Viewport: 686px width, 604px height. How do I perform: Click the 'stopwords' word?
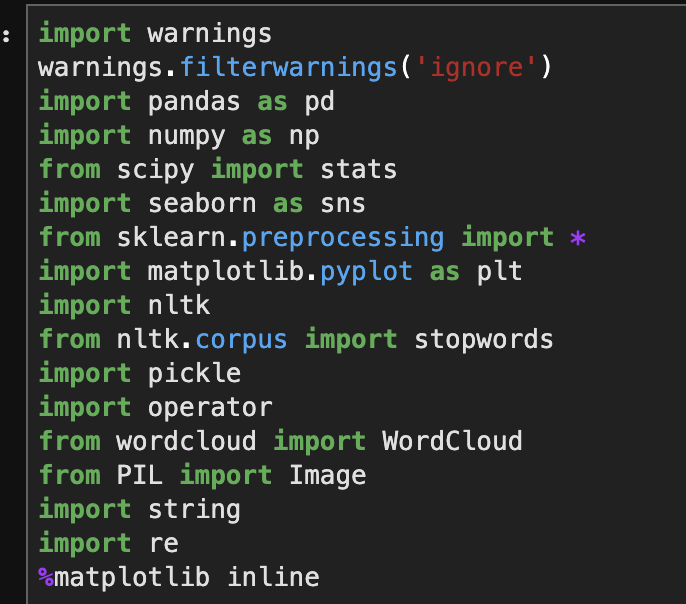[483, 339]
